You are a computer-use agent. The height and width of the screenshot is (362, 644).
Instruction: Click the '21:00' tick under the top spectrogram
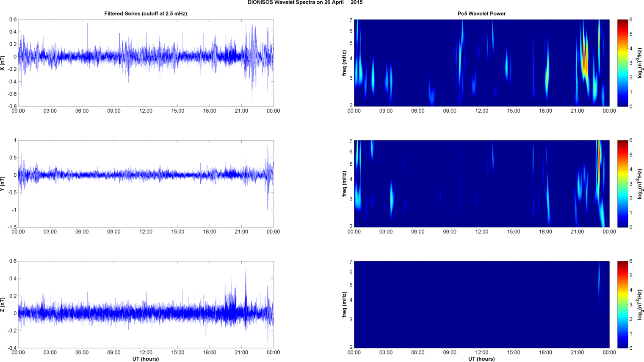click(578, 111)
